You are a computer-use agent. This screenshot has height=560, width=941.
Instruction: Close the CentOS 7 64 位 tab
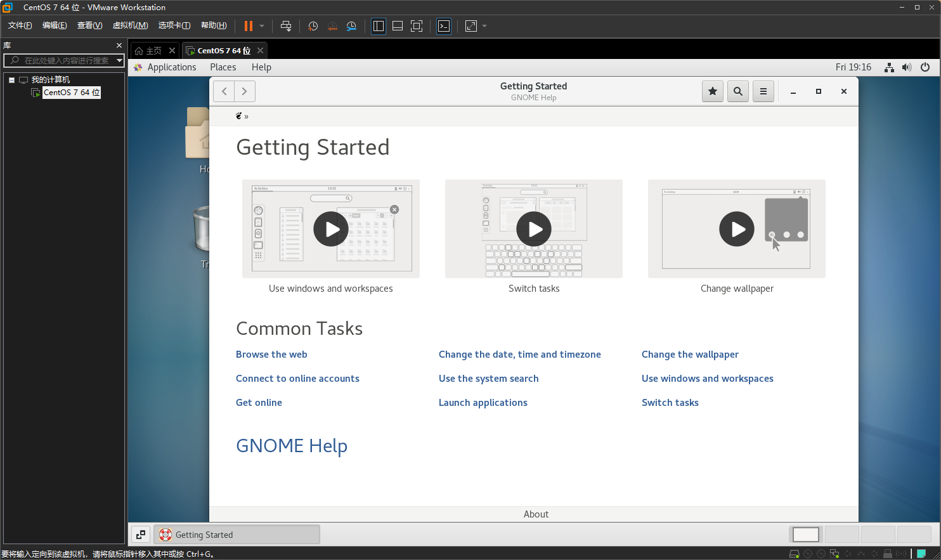point(260,51)
